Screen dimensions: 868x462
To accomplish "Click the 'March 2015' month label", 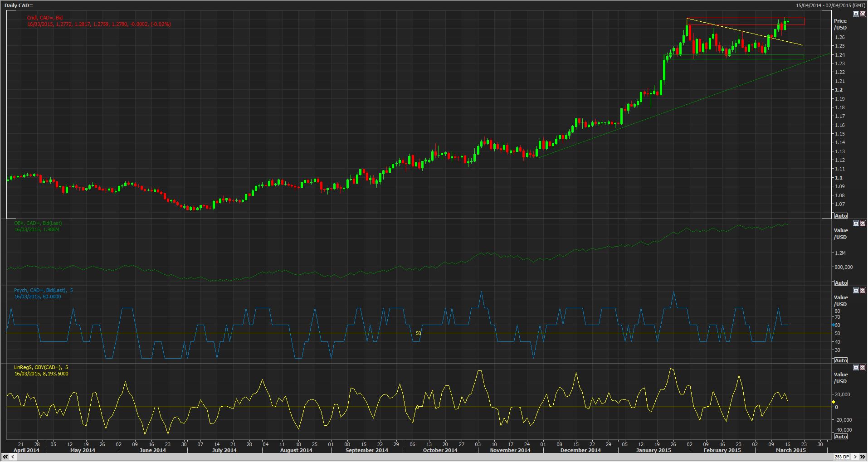I will pos(790,450).
